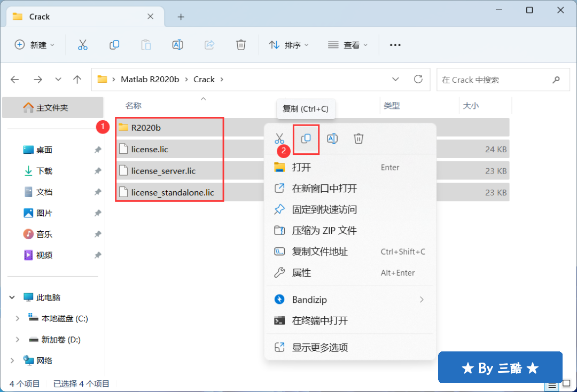Screen dimensions: 577x392
Task: Click Matlab R2020b in the breadcrumb
Action: tap(150, 80)
